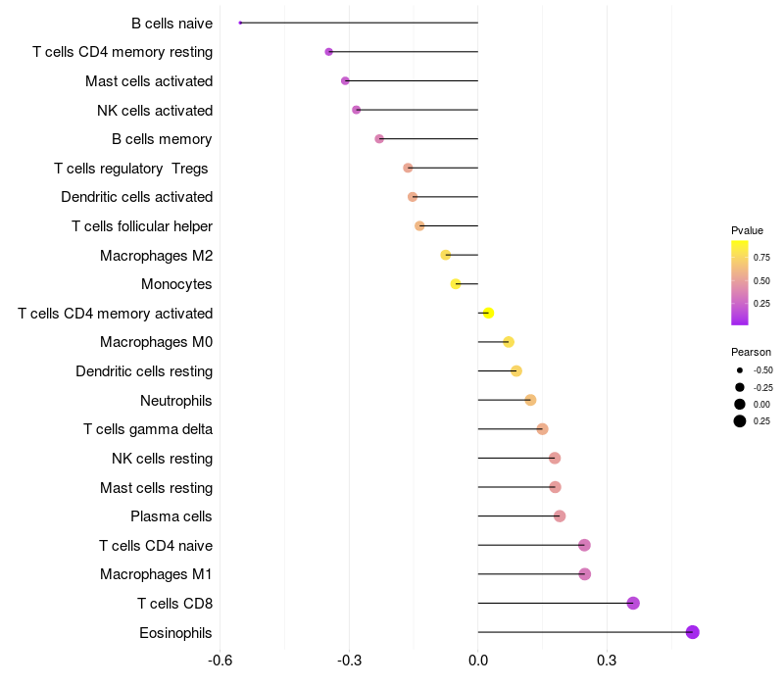This screenshot has height=686, width=784.
Task: Click the Pearson -0.50 legend dot
Action: point(740,370)
